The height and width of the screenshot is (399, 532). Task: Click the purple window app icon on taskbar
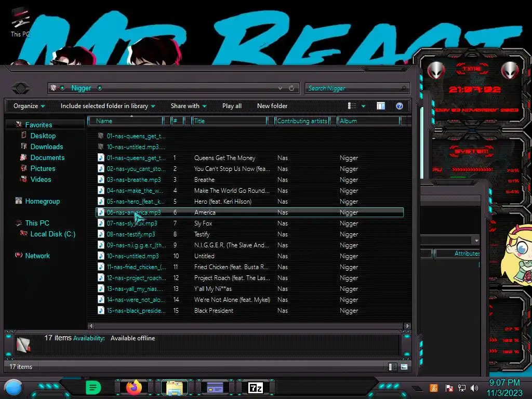(x=215, y=388)
